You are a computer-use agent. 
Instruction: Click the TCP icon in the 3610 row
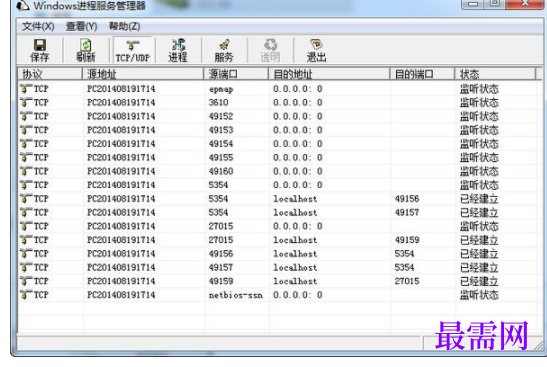coord(26,102)
